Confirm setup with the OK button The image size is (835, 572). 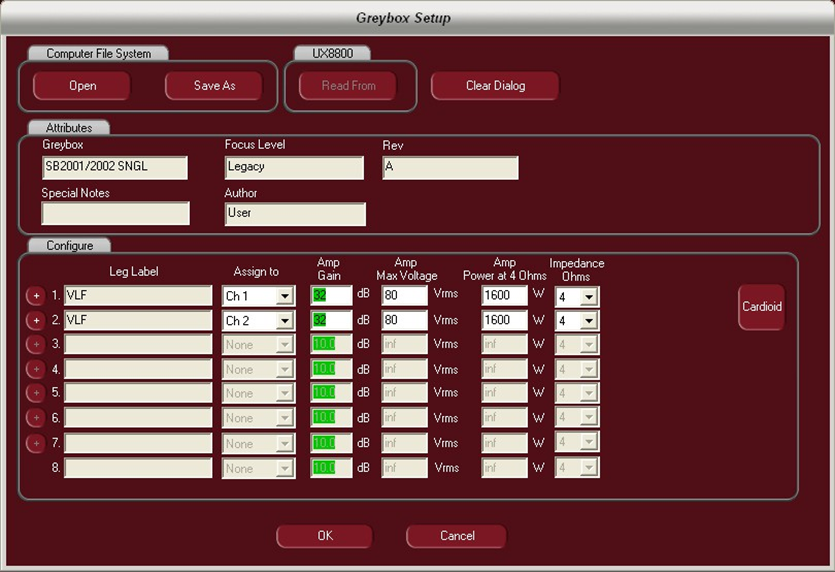coord(325,536)
